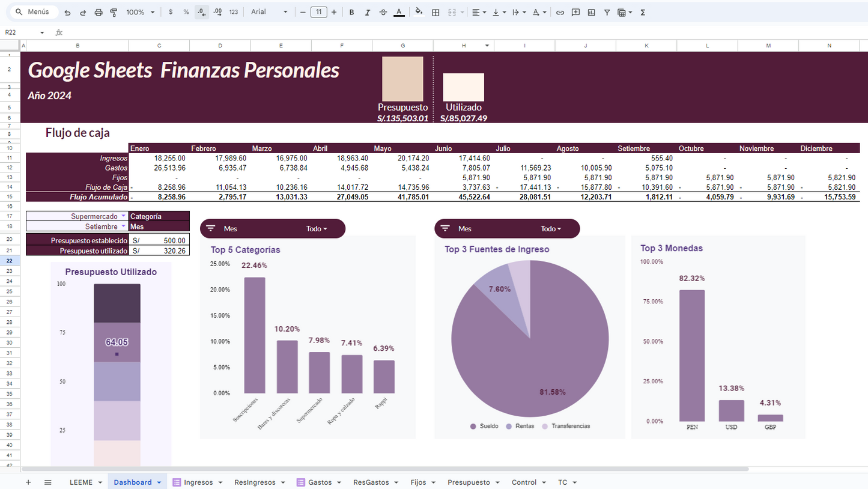
Task: Toggle bold formatting
Action: point(351,12)
